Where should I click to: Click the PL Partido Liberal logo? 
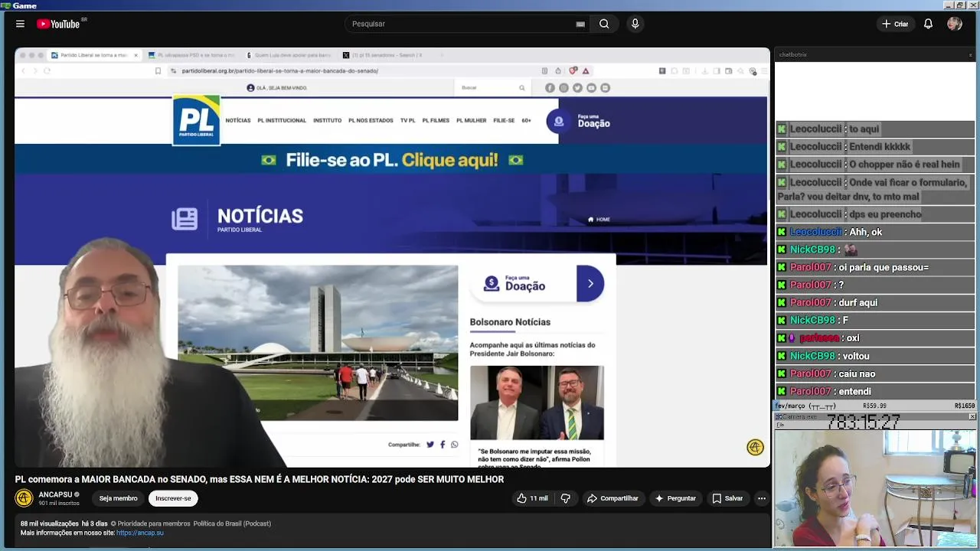[x=197, y=120]
